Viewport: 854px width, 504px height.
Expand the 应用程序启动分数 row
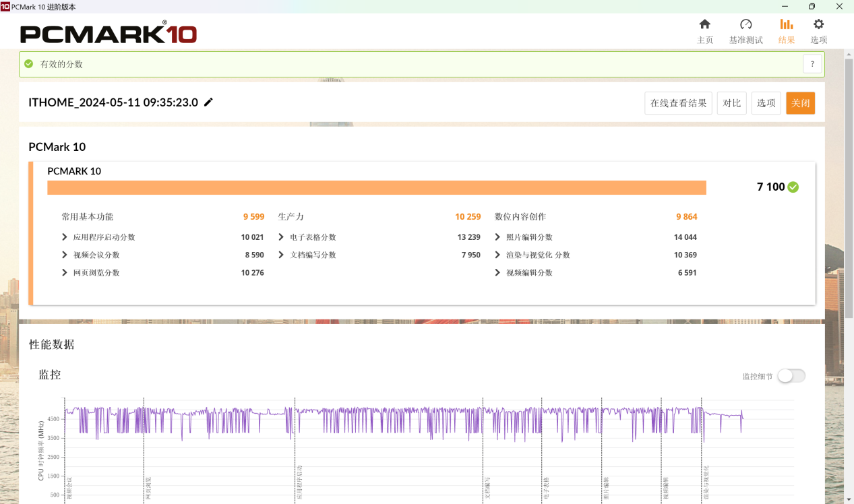click(x=65, y=237)
